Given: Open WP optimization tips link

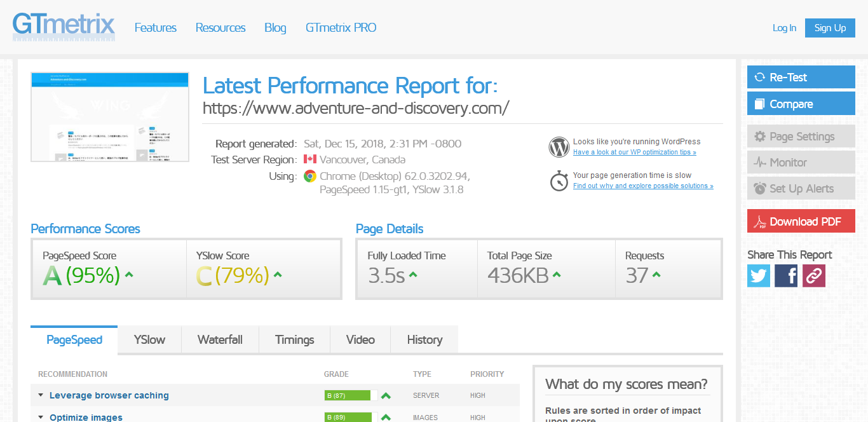Looking at the screenshot, I should coord(634,153).
